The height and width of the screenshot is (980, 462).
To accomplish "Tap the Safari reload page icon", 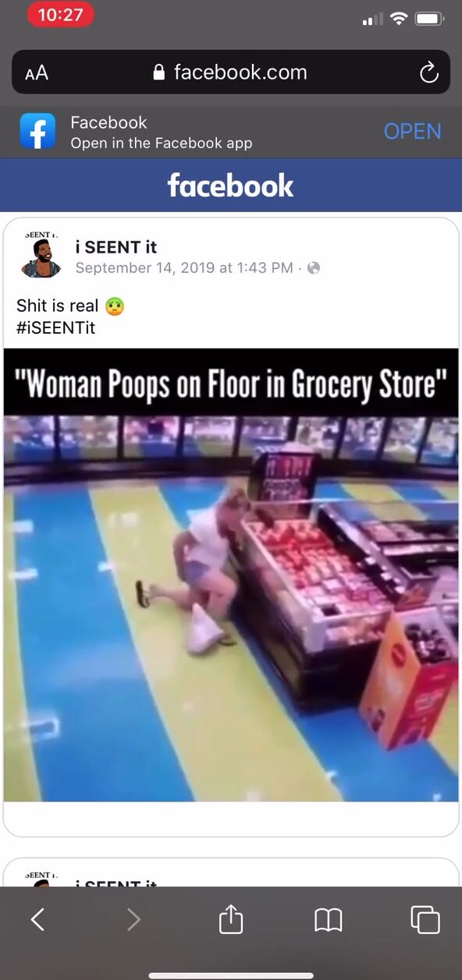I will (428, 73).
